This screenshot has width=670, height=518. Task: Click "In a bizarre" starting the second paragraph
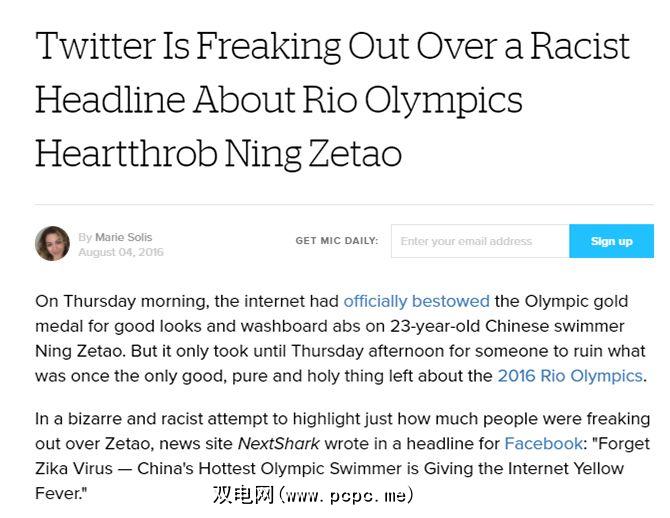point(78,418)
